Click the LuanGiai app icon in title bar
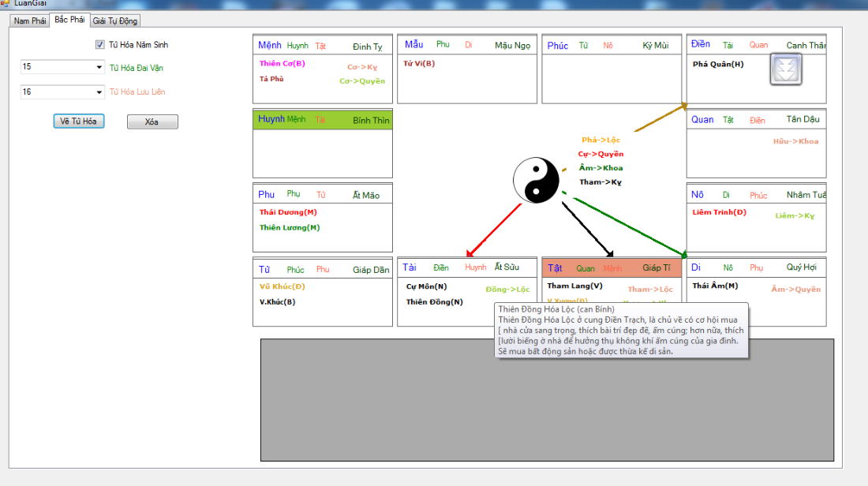The image size is (868, 486). tap(5, 4)
